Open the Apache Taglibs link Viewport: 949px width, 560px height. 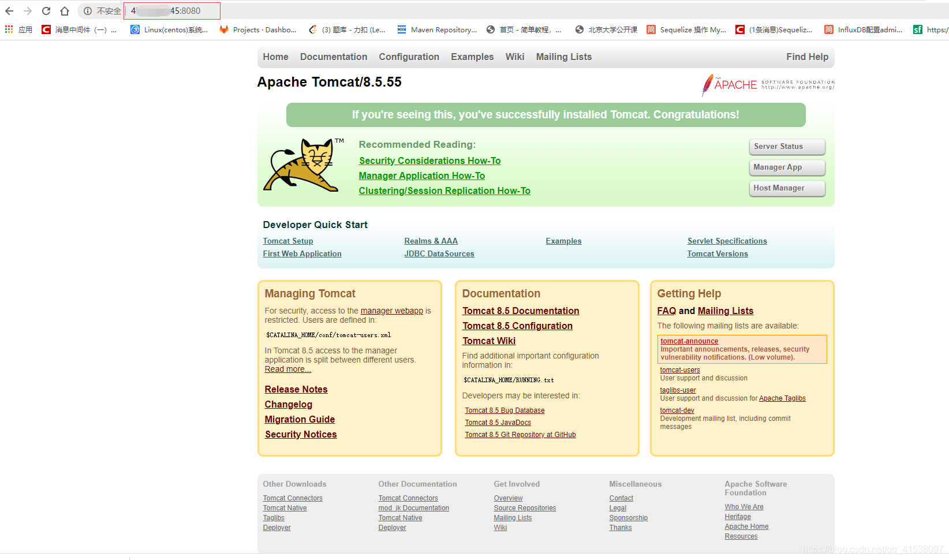782,398
